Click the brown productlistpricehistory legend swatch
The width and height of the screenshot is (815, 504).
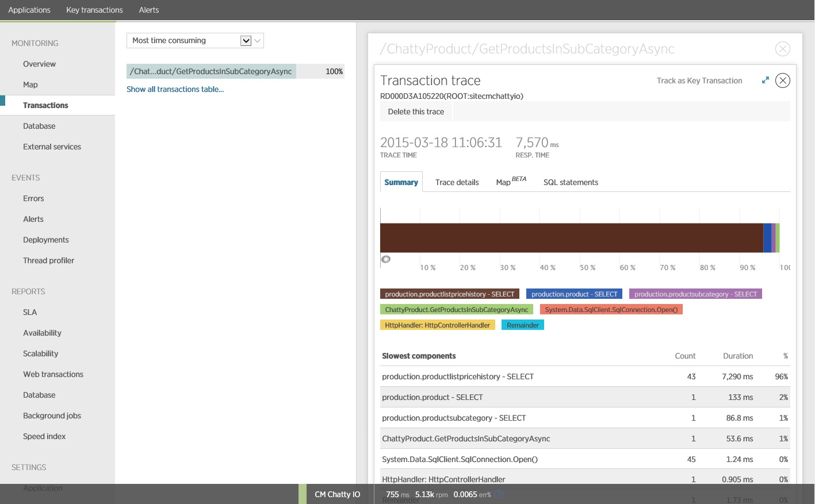tap(450, 294)
